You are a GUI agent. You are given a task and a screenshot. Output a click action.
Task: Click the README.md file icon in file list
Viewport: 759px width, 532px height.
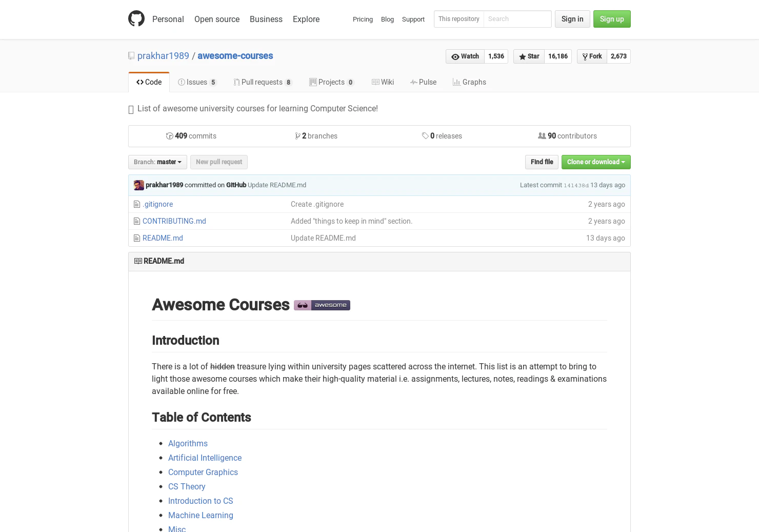(137, 238)
